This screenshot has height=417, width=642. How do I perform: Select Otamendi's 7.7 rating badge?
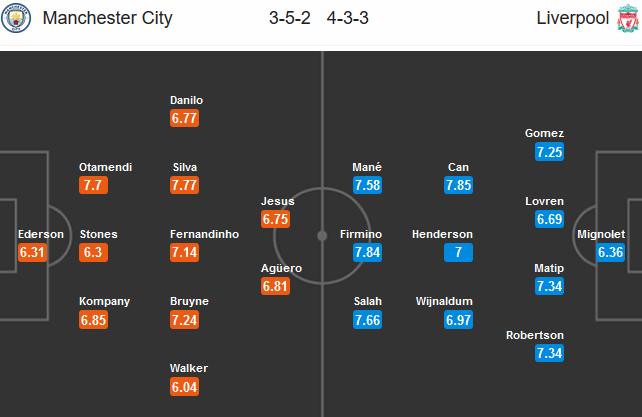tap(93, 185)
